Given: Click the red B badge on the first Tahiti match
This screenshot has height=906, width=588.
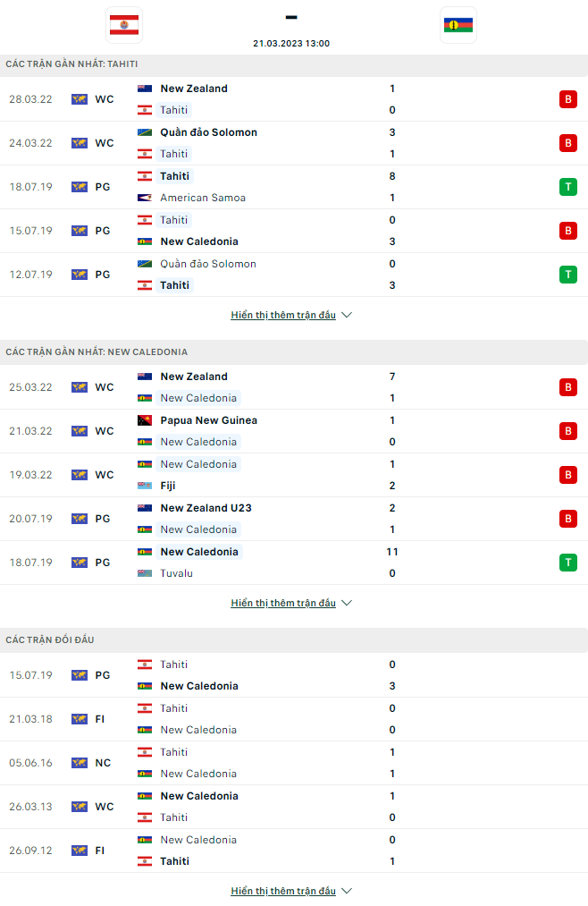Looking at the screenshot, I should [x=568, y=99].
